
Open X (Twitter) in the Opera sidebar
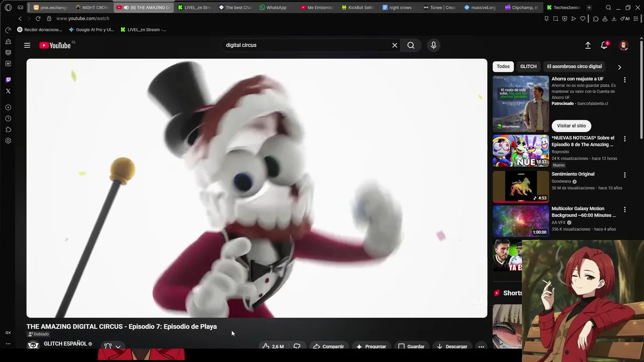coord(8,91)
